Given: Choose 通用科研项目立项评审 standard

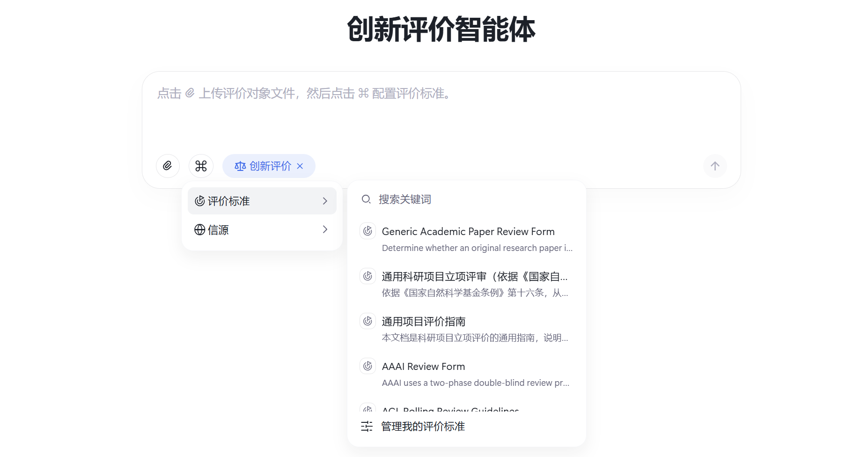Looking at the screenshot, I should point(467,284).
